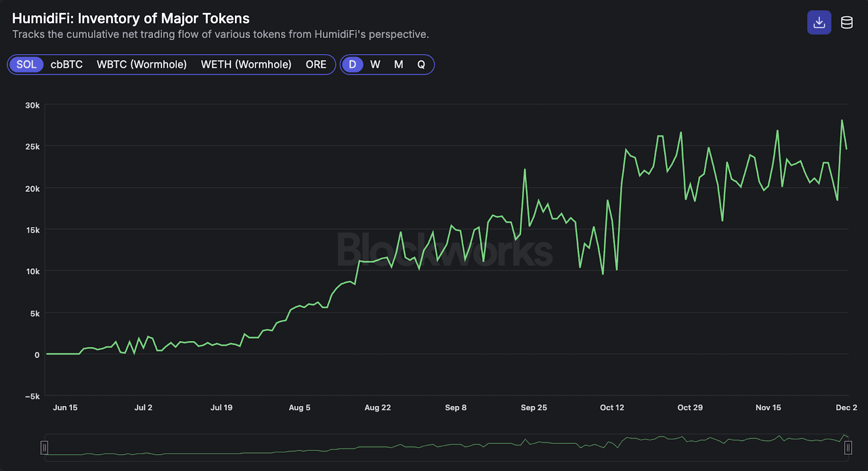Select daily (D) interval

(353, 64)
